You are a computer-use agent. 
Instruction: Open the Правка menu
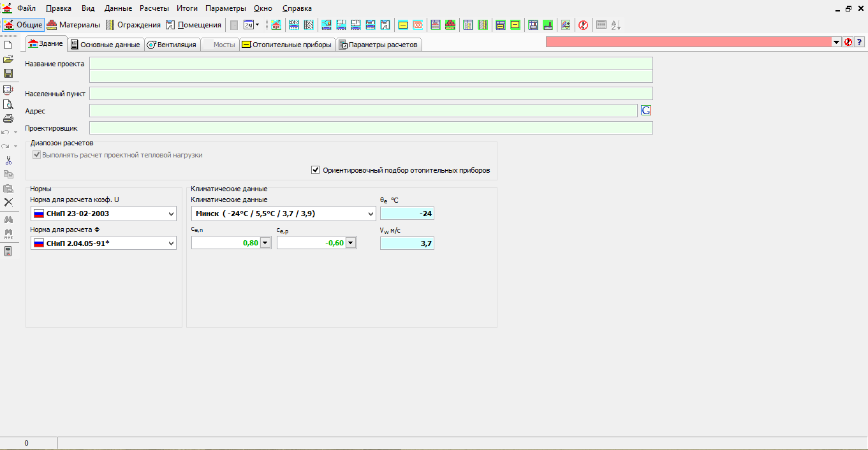(x=59, y=8)
